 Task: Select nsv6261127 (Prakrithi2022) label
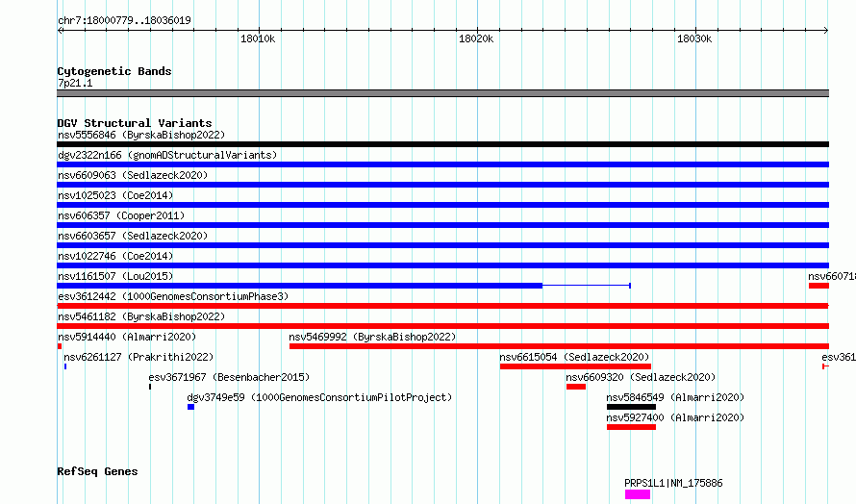coord(138,357)
